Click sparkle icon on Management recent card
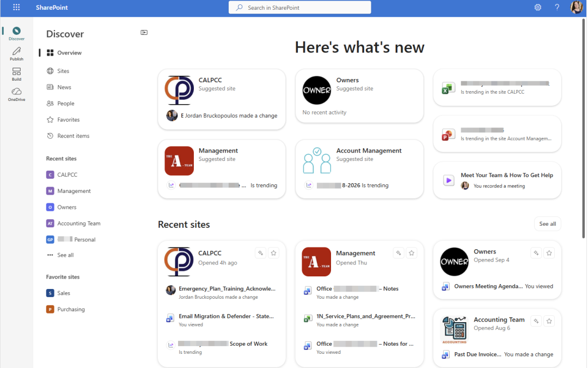588x368 pixels. [x=399, y=253]
